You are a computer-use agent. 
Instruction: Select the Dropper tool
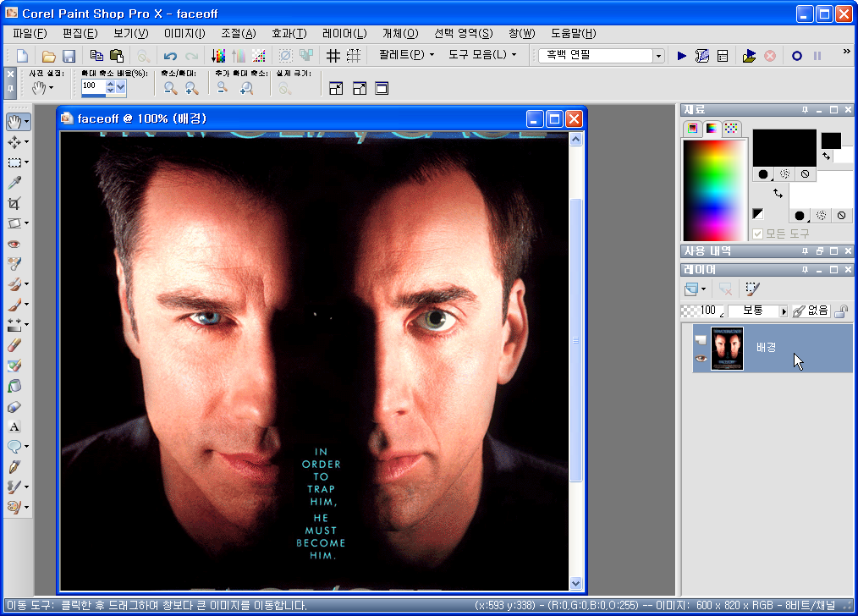[14, 183]
